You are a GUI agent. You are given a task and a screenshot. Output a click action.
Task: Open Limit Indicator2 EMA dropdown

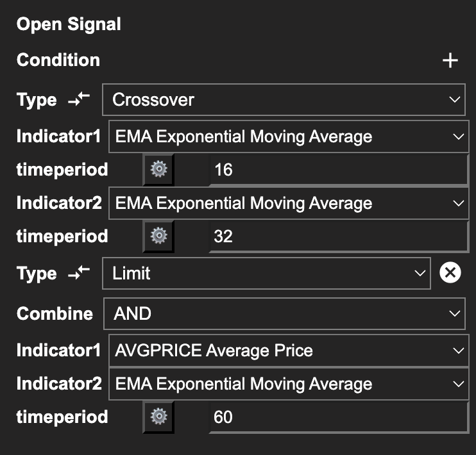[289, 384]
